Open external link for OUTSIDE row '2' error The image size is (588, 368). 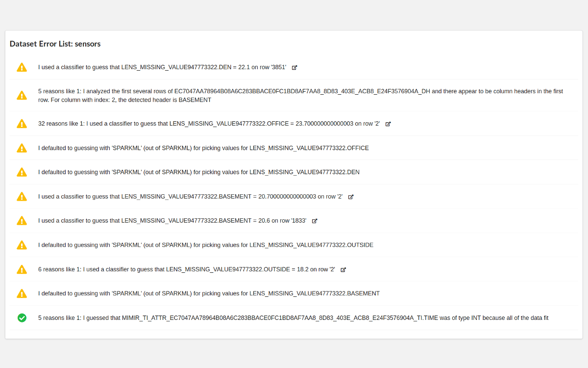coord(343,270)
